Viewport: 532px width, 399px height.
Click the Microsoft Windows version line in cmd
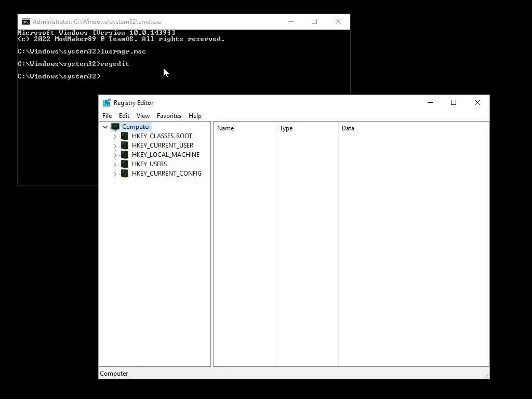(96, 33)
